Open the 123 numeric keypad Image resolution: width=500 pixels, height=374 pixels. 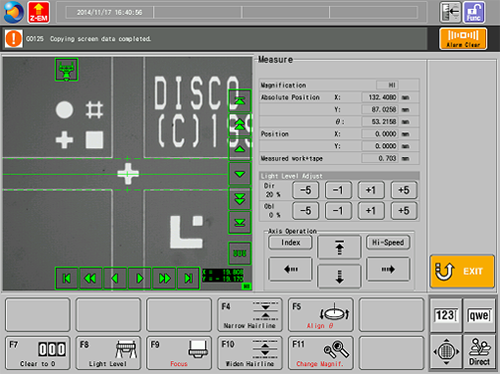[446, 315]
